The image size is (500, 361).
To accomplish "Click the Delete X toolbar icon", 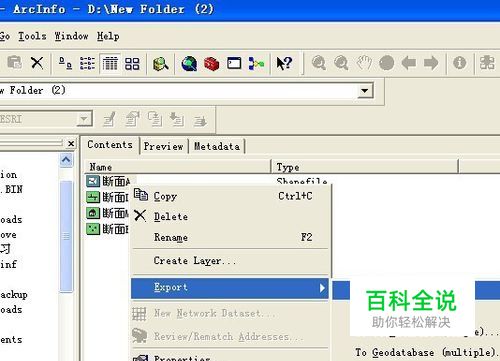I will [x=37, y=63].
